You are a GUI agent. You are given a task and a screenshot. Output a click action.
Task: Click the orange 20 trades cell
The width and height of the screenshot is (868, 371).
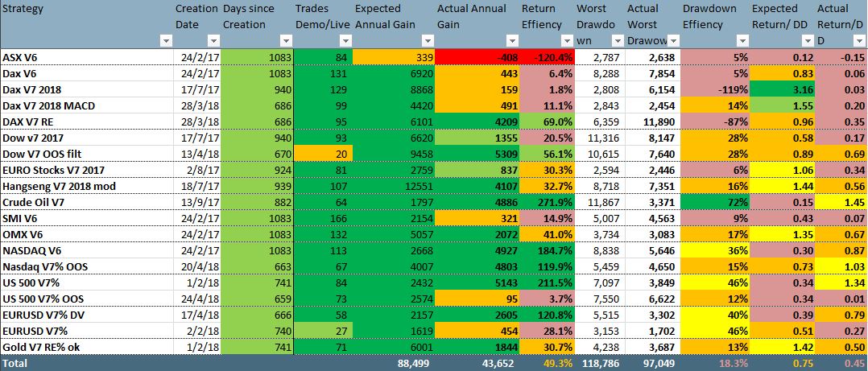323,154
